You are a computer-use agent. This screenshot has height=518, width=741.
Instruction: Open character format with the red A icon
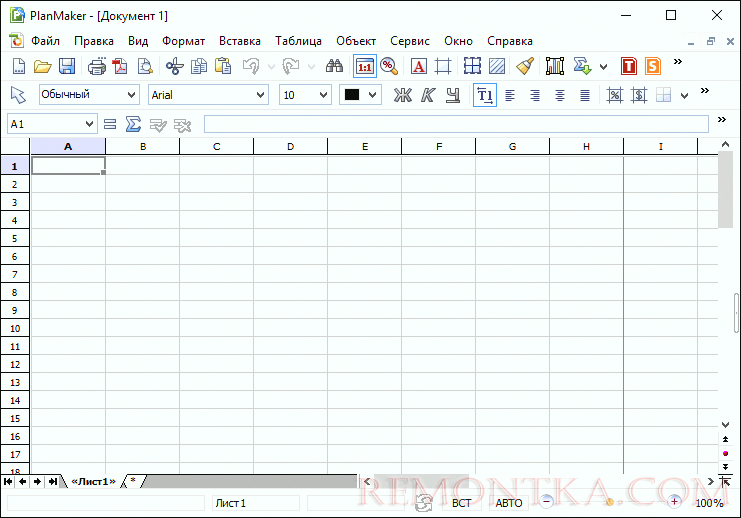pos(419,66)
